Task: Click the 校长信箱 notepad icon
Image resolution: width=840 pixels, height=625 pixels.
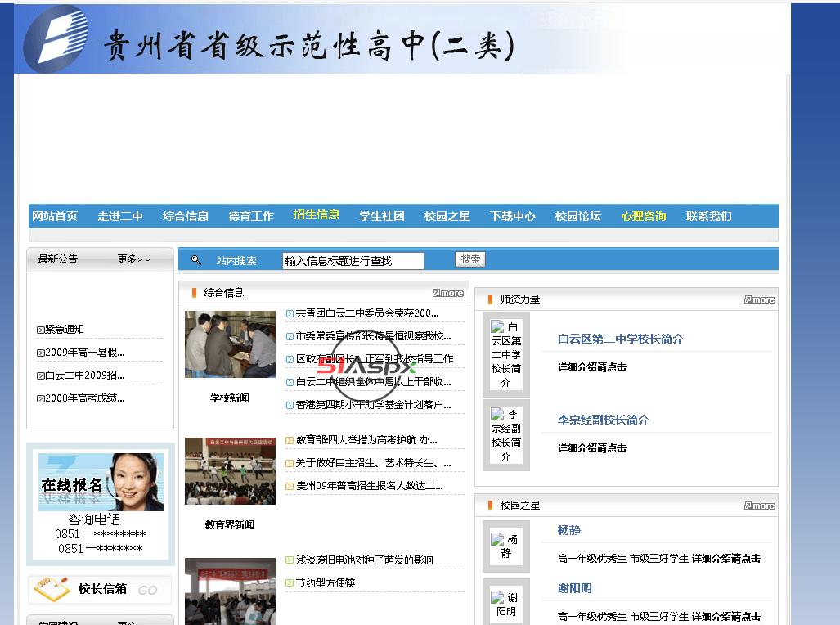Action: (x=51, y=589)
